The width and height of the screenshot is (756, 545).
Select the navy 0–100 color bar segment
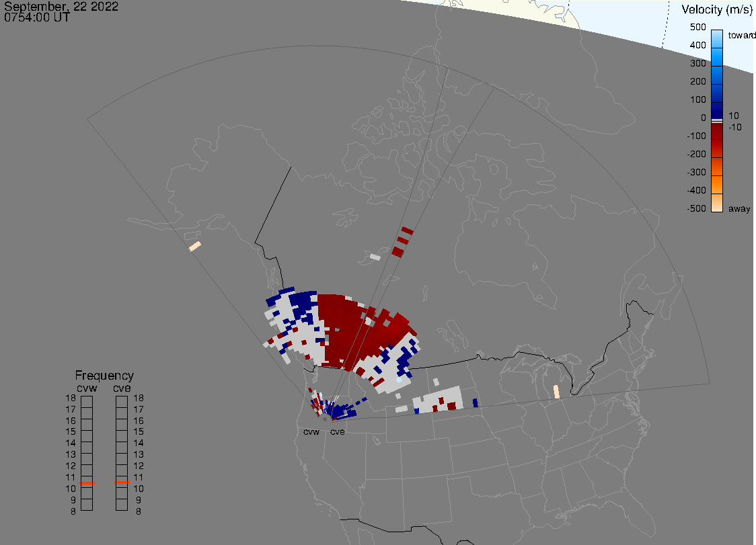pyautogui.click(x=717, y=110)
